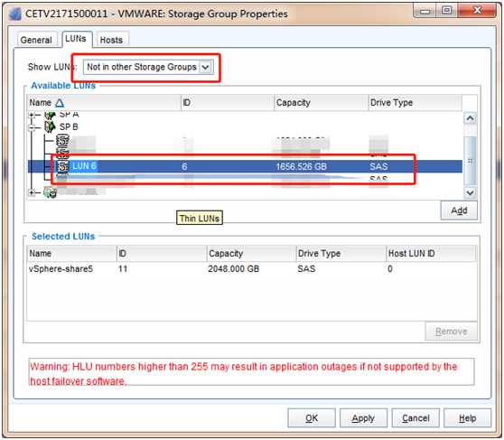Viewport: 504px width, 440px height.
Task: Click the 2048.000 GB capacity cell
Action: 234,269
